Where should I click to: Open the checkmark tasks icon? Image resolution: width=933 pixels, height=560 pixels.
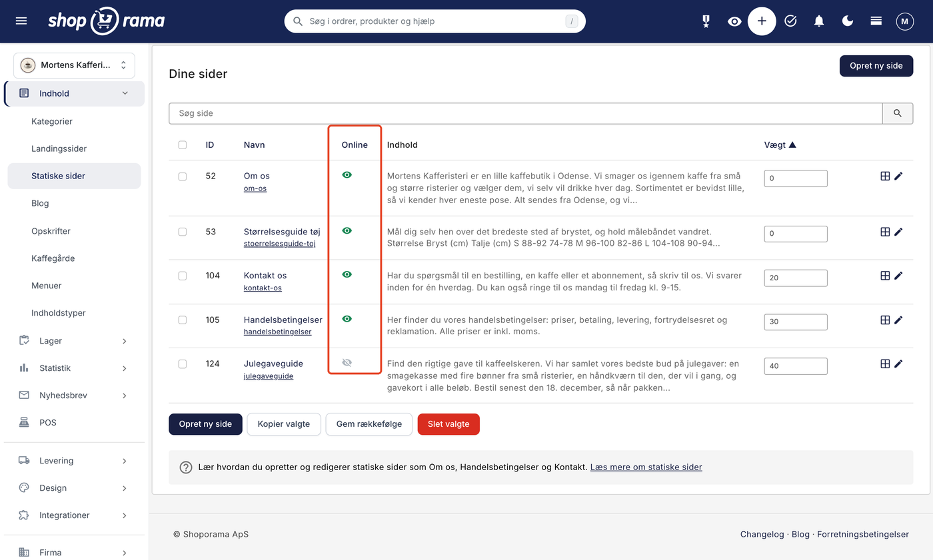[x=790, y=21]
